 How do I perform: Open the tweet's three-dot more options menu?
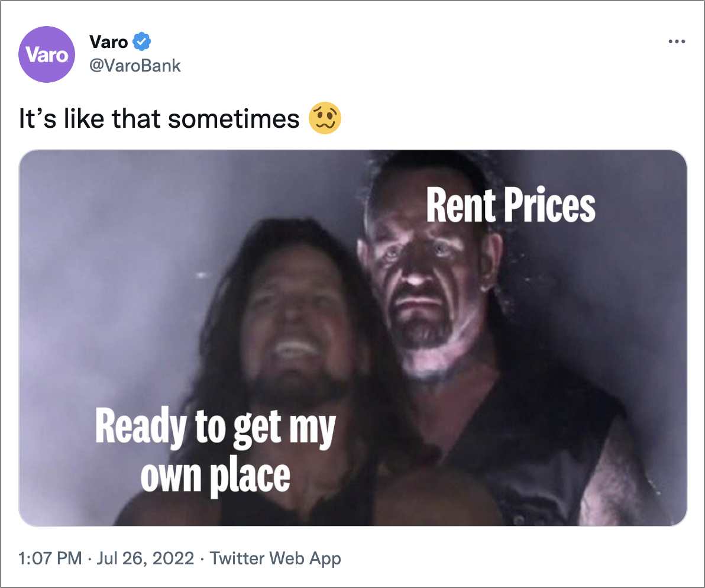pos(676,41)
